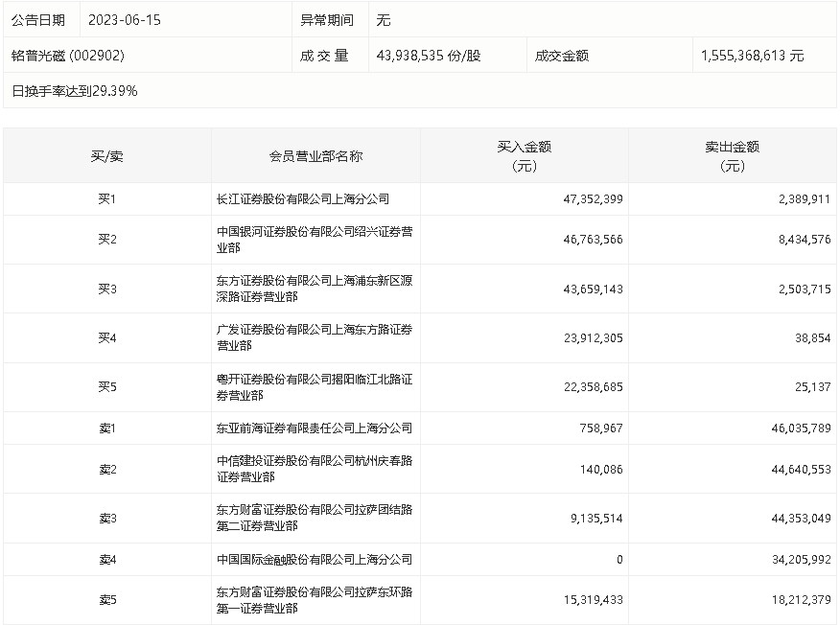Viewport: 840px width, 625px height.
Task: Select the 买1 row label
Action: pyautogui.click(x=107, y=199)
